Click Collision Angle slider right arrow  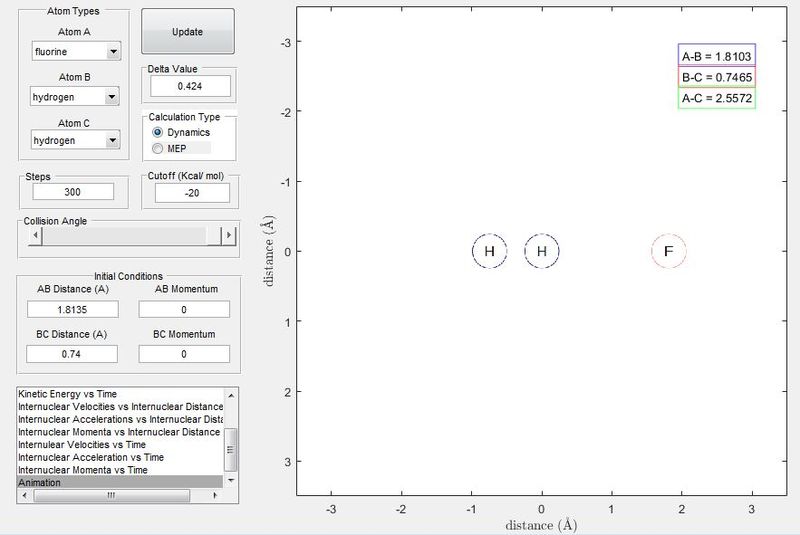(x=229, y=235)
